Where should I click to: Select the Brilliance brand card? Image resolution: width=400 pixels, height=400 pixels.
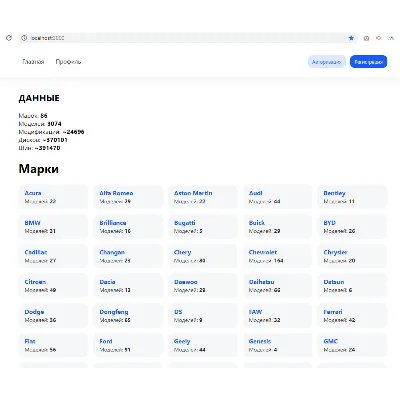point(128,227)
